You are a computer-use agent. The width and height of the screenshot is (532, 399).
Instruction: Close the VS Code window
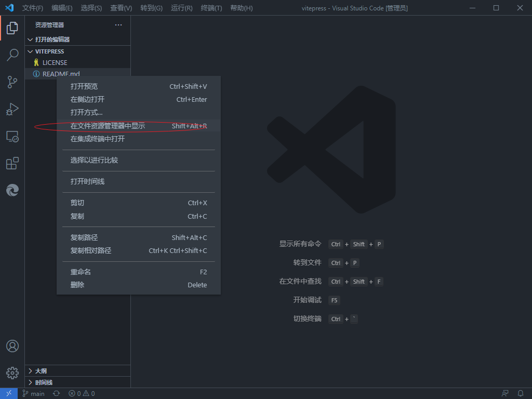tap(520, 8)
